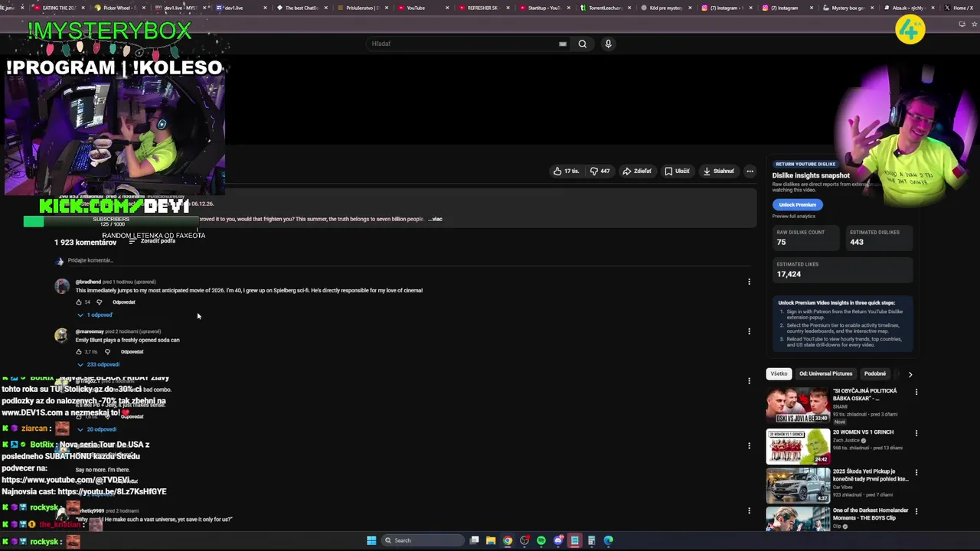
Task: Expand 233 odpovedí replies
Action: pyautogui.click(x=98, y=364)
